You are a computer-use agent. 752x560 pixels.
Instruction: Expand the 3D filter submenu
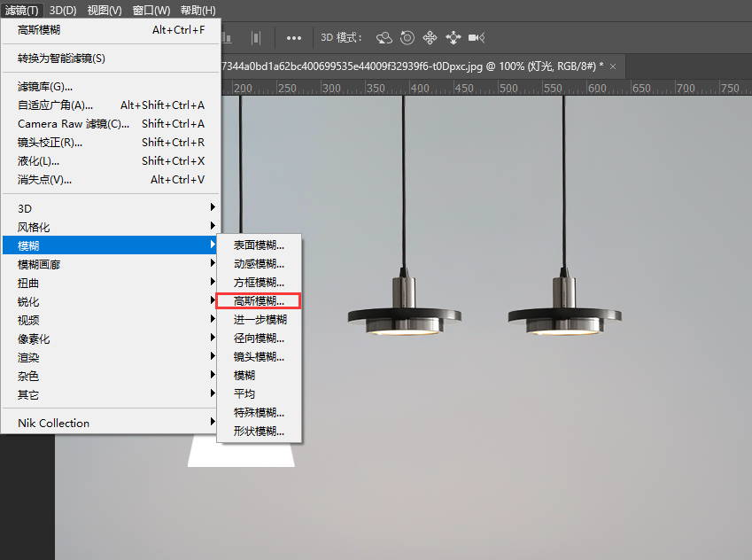pos(111,208)
